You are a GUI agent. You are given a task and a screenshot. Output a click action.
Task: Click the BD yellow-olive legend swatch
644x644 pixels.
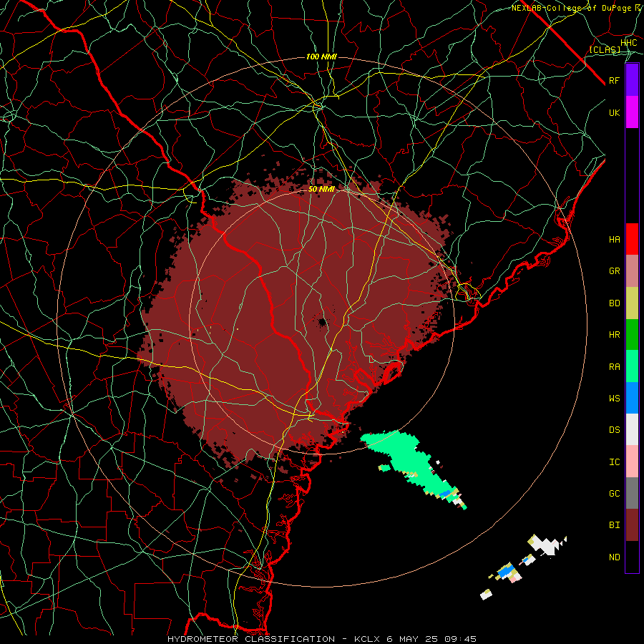(632, 303)
